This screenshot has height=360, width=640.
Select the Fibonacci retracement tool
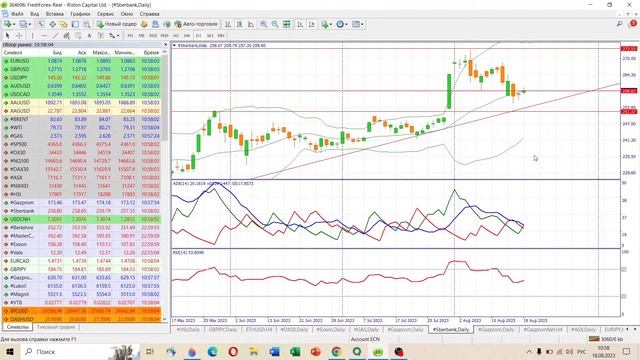pos(78,36)
